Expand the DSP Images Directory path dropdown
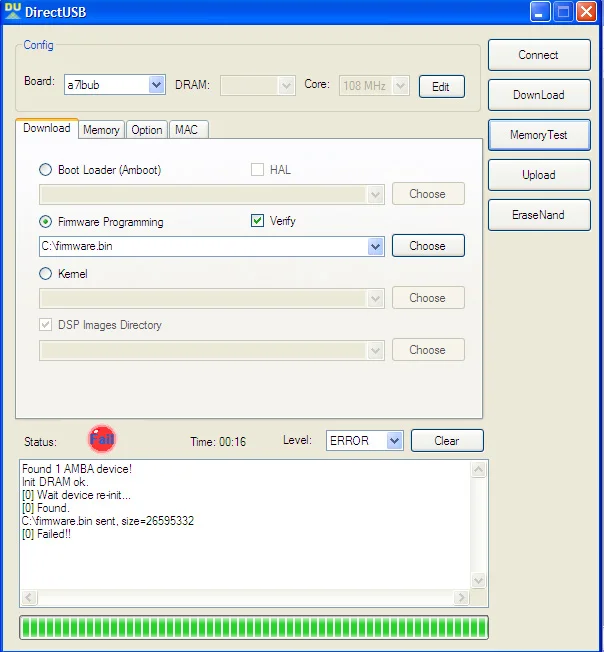 click(375, 351)
